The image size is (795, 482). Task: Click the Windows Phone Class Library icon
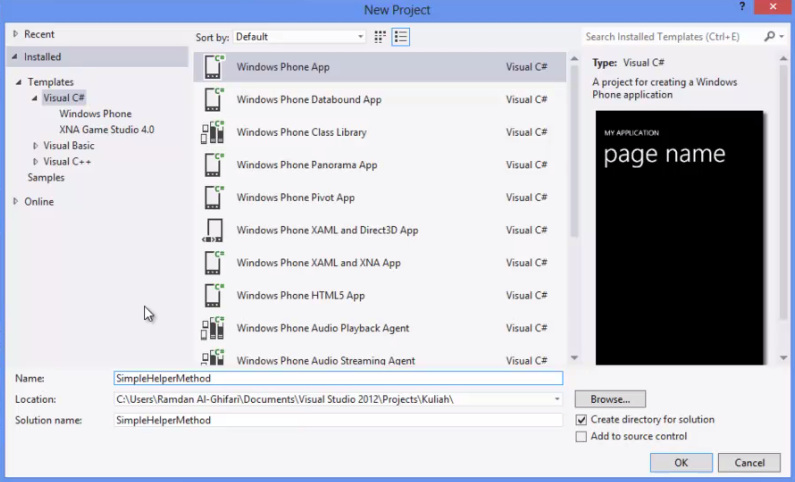213,132
